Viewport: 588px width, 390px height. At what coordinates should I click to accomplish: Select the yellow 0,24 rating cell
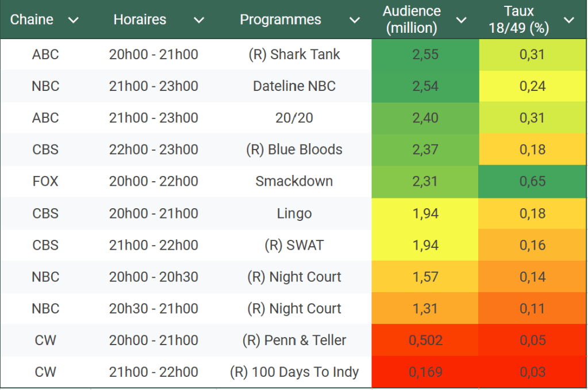532,86
